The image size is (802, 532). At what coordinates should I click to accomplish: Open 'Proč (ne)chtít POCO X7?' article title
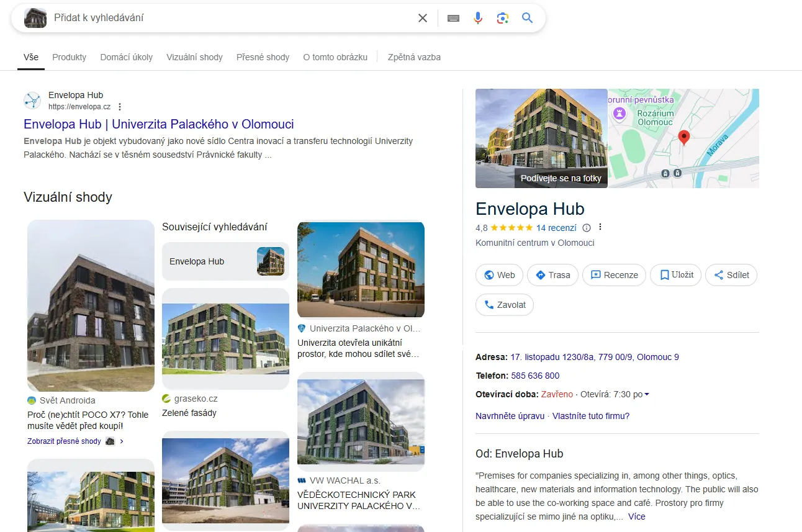coord(88,420)
